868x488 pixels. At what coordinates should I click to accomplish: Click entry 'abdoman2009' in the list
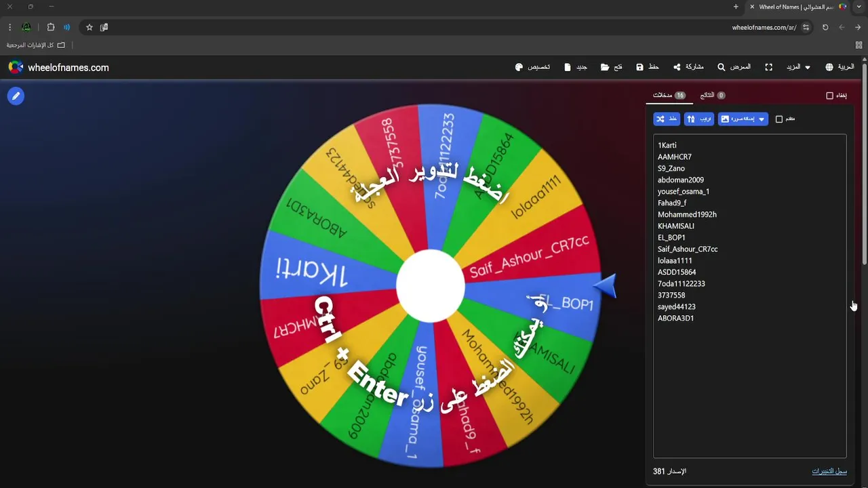[681, 180]
